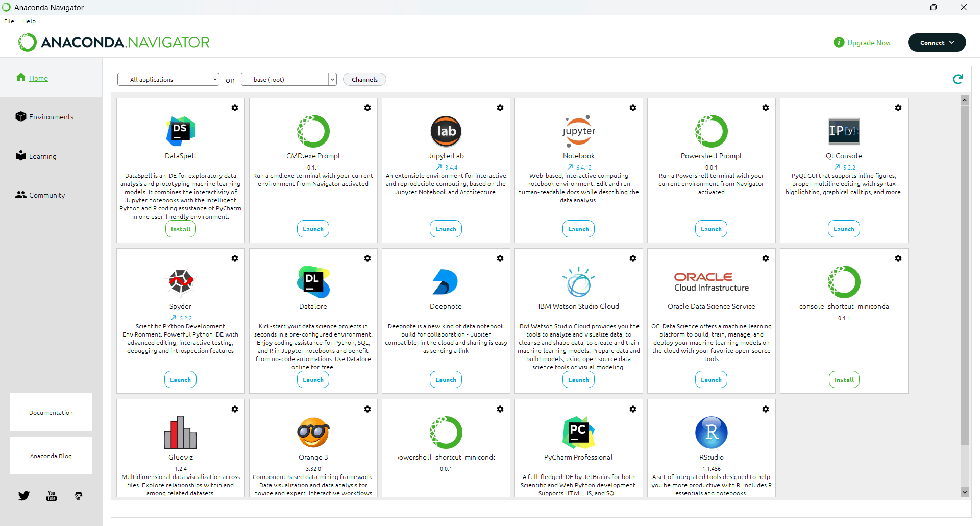Launch Spyder

click(181, 380)
